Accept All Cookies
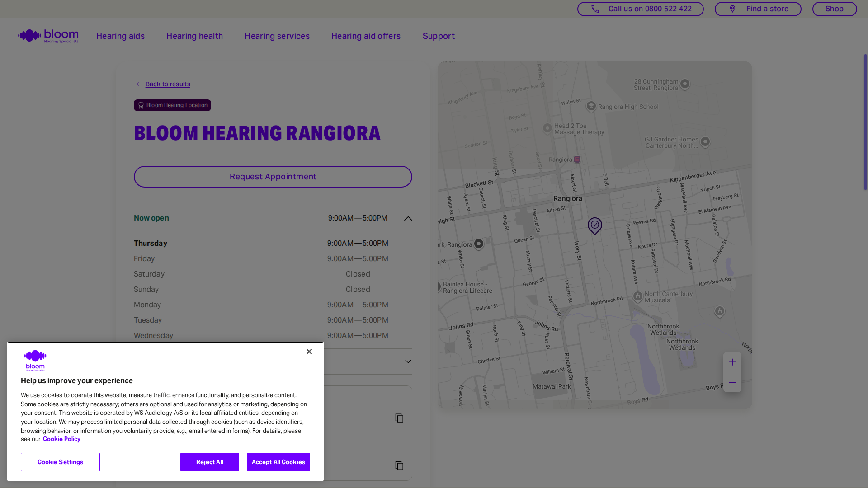This screenshot has height=488, width=868. [278, 462]
